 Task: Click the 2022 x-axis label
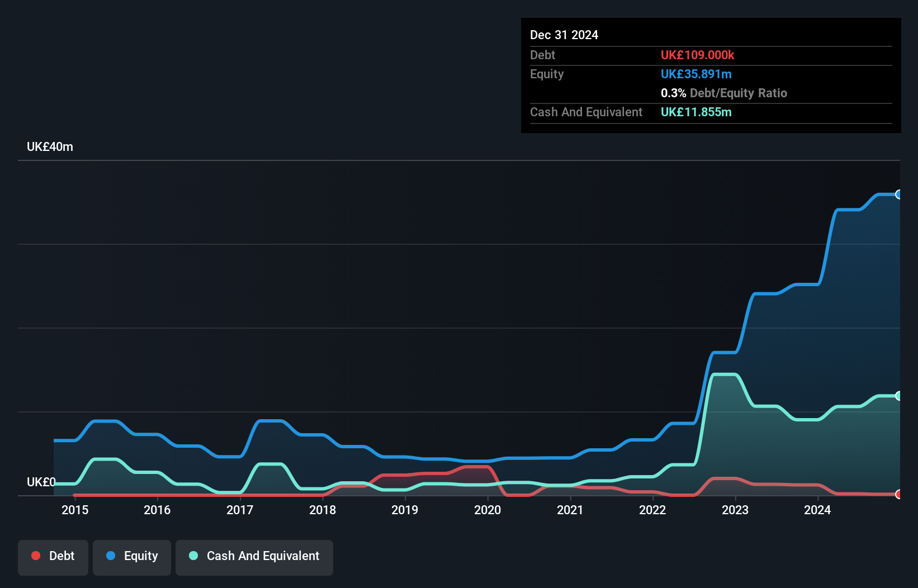point(652,510)
